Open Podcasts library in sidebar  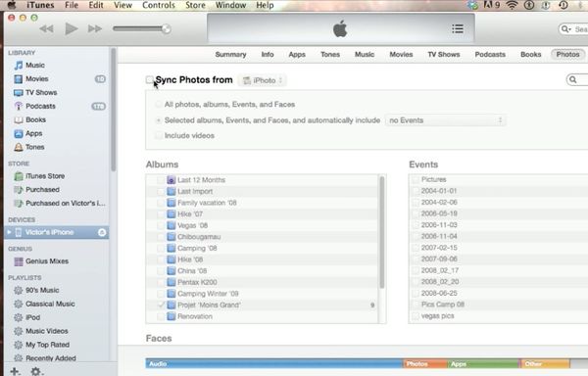(x=40, y=106)
